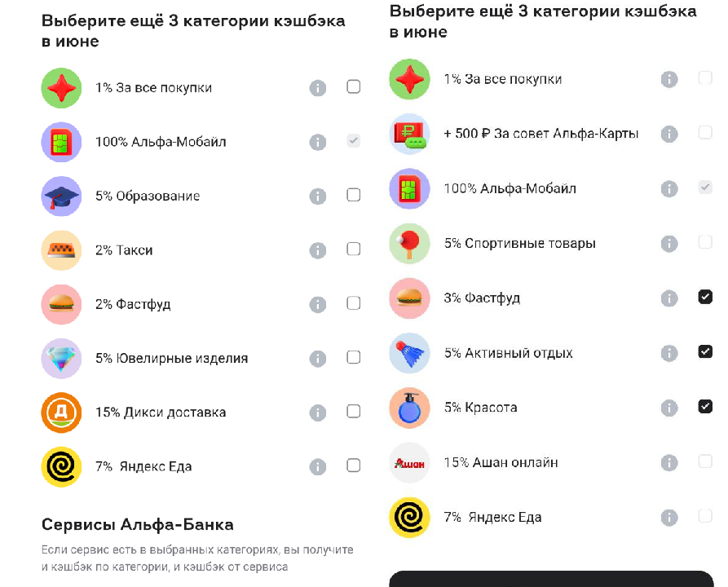Enable the 2% Такси category checkbox
The width and height of the screenshot is (728, 587).
[353, 249]
